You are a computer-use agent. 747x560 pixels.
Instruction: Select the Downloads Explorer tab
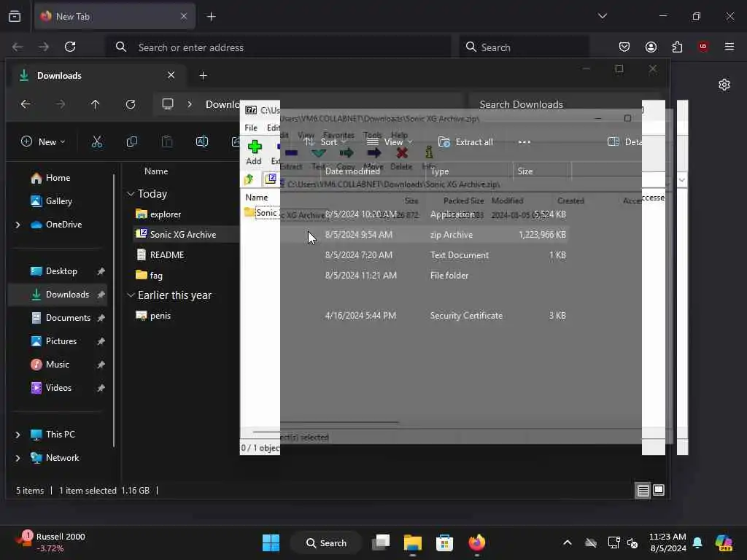point(97,76)
